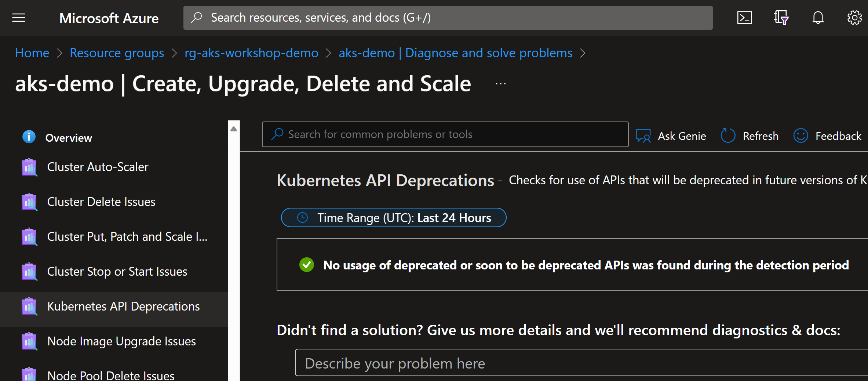Click the Kubernetes API Deprecations heading

coord(385,181)
